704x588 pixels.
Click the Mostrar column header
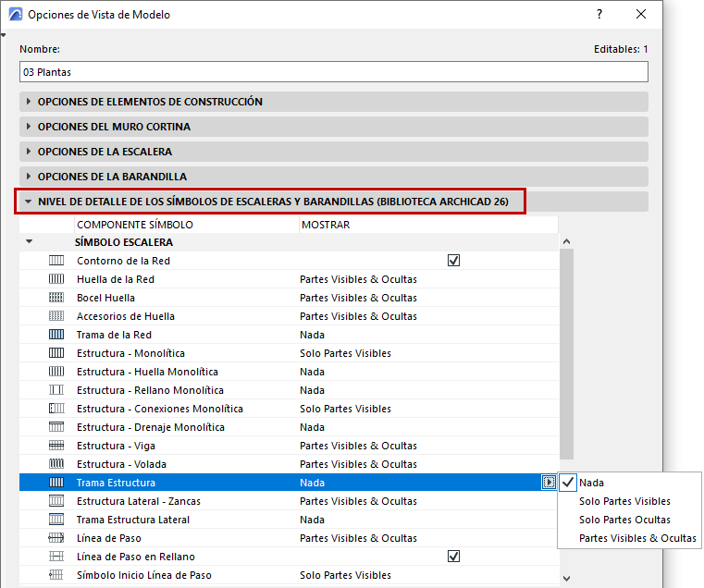pyautogui.click(x=428, y=225)
